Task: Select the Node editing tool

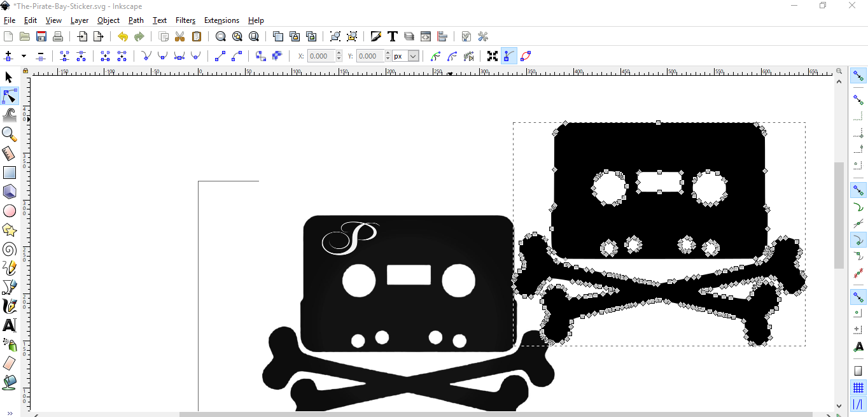Action: click(x=9, y=96)
